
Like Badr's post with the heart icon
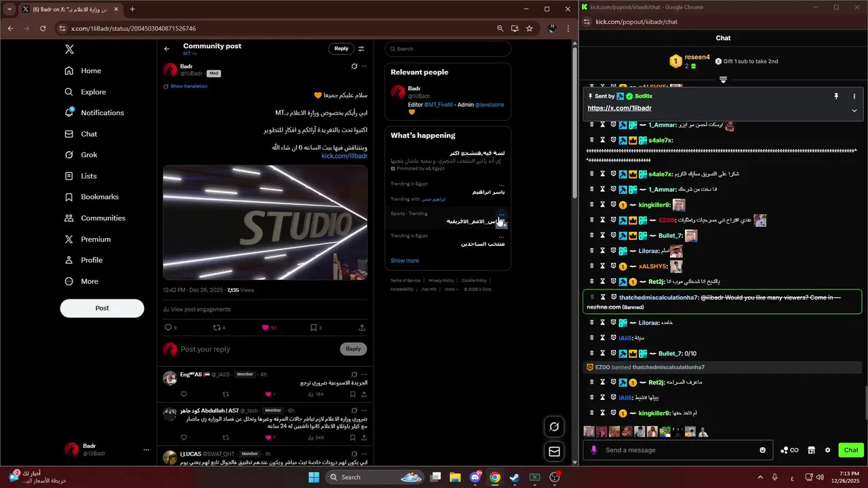(x=265, y=327)
